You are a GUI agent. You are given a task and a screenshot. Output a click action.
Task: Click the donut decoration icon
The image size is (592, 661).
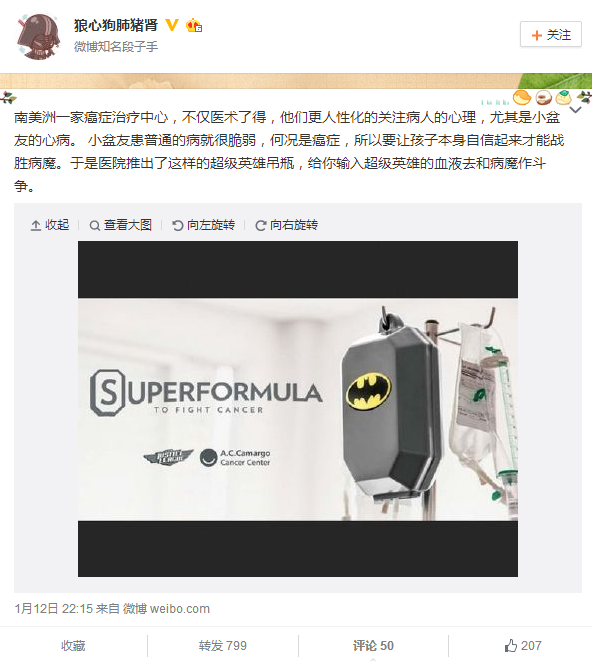point(544,98)
